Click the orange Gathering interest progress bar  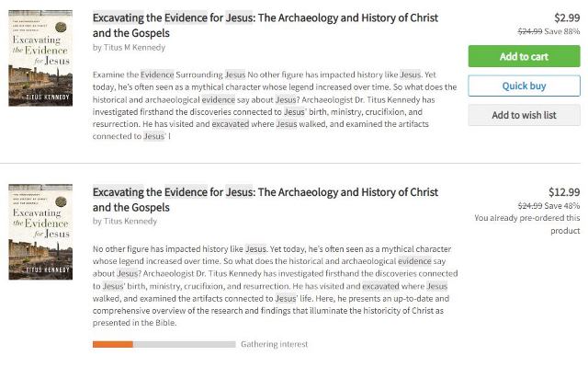pyautogui.click(x=113, y=344)
